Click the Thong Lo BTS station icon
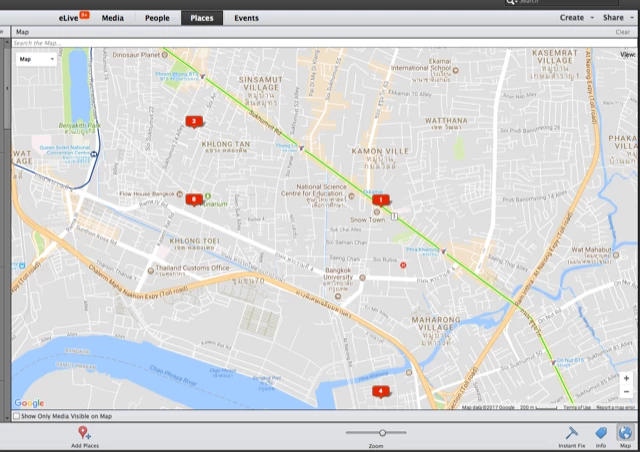Viewport: 640px width, 452px height. [x=302, y=148]
